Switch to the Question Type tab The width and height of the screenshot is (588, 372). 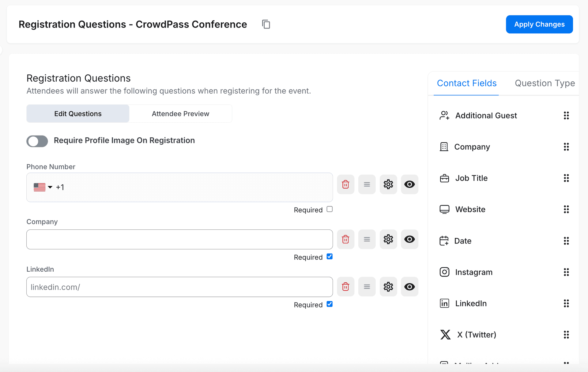tap(545, 83)
